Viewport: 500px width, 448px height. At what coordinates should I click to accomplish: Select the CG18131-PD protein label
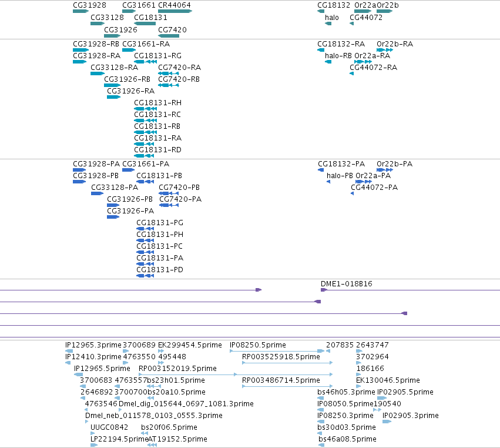160,270
